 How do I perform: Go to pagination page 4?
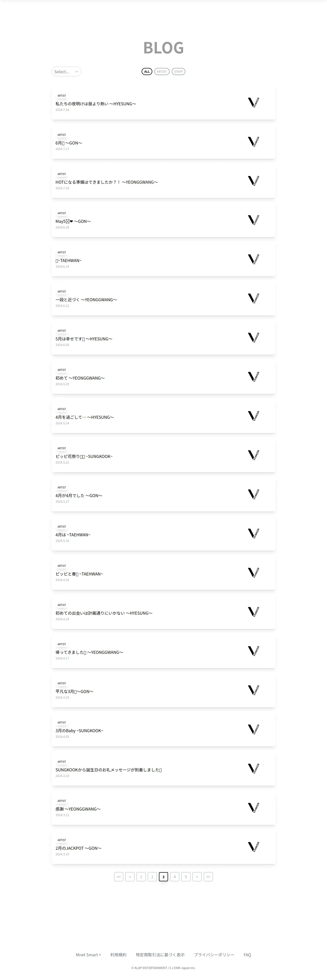(175, 877)
